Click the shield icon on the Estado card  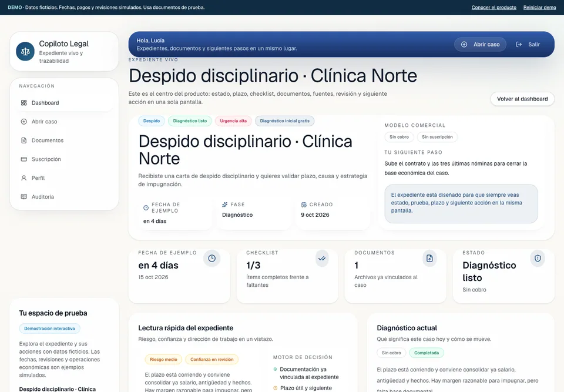538,259
